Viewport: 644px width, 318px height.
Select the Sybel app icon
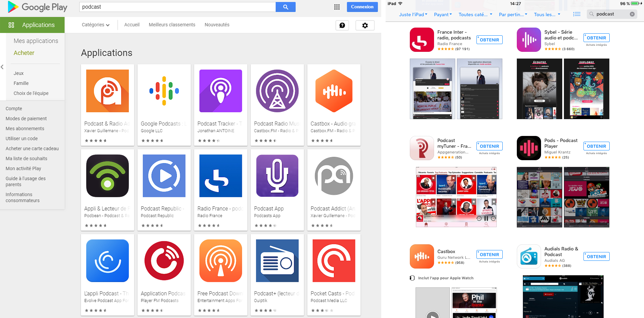pos(529,40)
